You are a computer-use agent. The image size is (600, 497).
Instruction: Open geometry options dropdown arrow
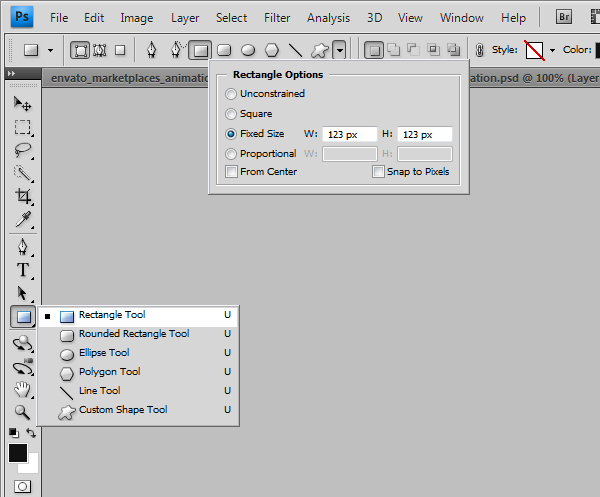click(x=339, y=50)
